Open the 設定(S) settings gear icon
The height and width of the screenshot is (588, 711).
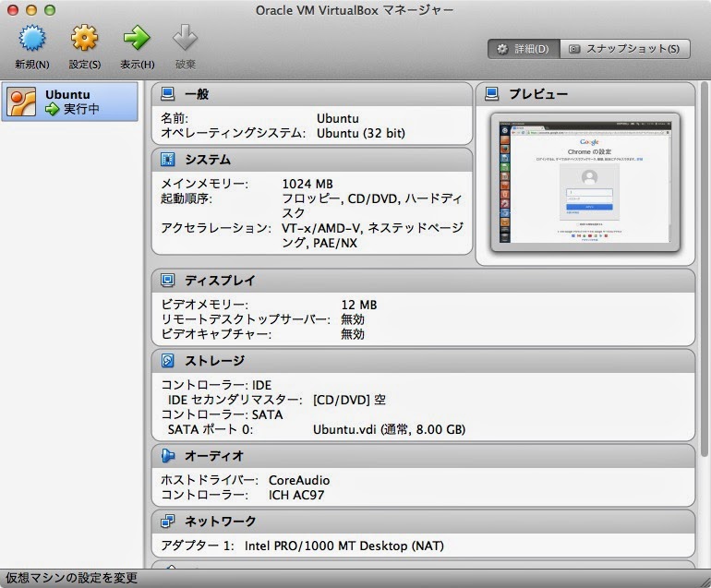[x=84, y=38]
